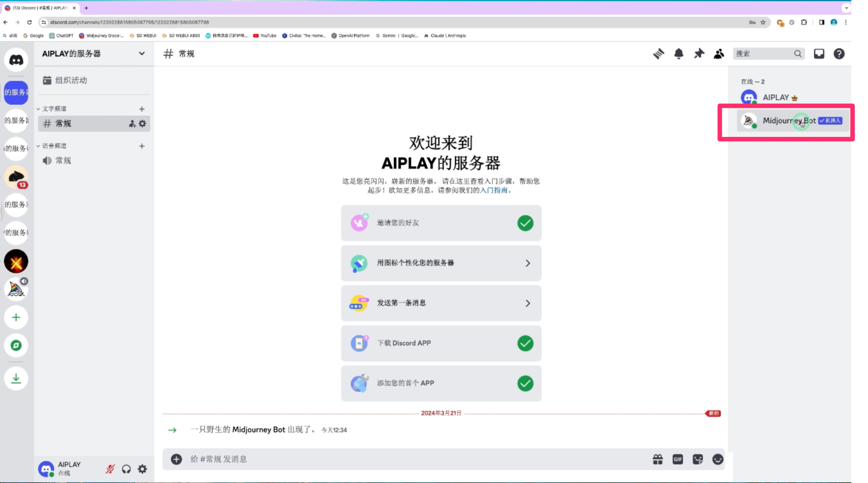Show pinned messages pin icon
The height and width of the screenshot is (483, 868).
point(699,54)
